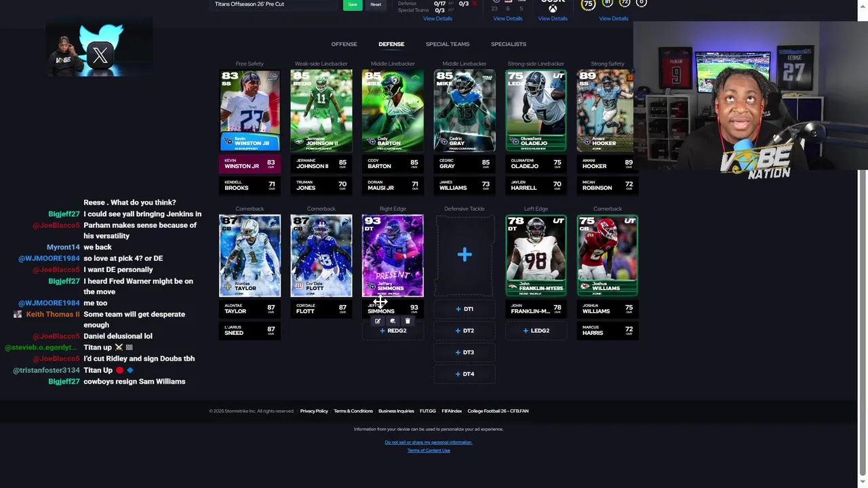This screenshot has width=868, height=488.
Task: Add a player to the DT4 slot
Action: [x=465, y=374]
